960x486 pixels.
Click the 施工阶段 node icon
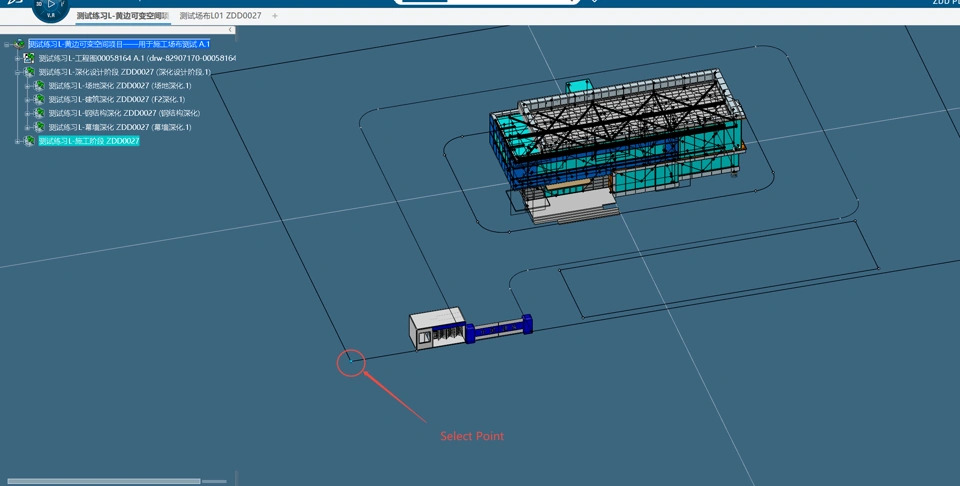[30, 141]
